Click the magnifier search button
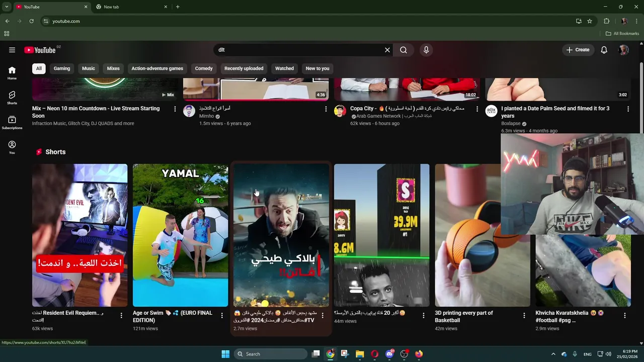Viewport: 644px width, 362px height. pyautogui.click(x=404, y=50)
